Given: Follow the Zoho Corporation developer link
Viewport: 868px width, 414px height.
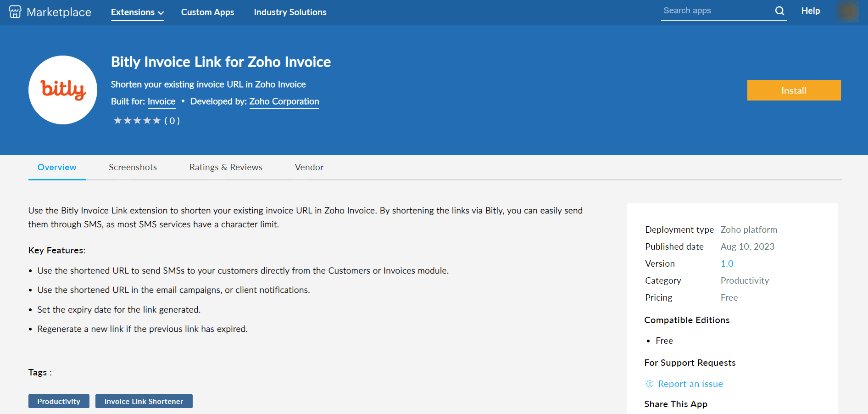Looking at the screenshot, I should click(284, 101).
